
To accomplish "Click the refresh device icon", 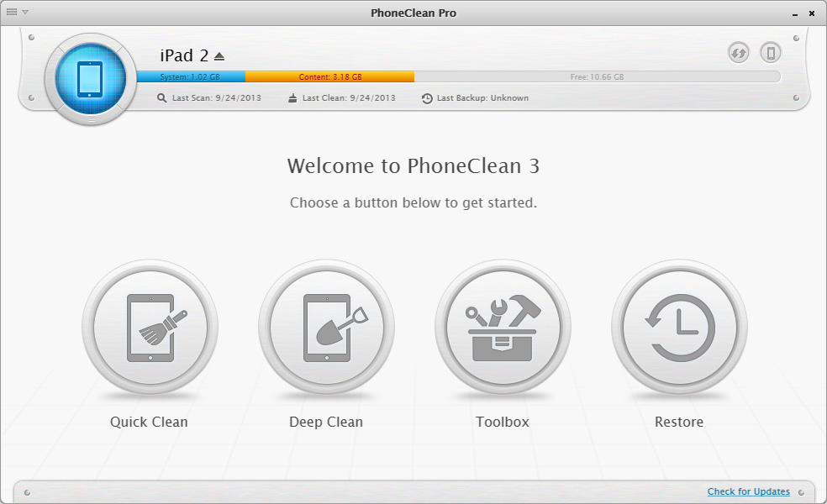I will click(x=739, y=53).
